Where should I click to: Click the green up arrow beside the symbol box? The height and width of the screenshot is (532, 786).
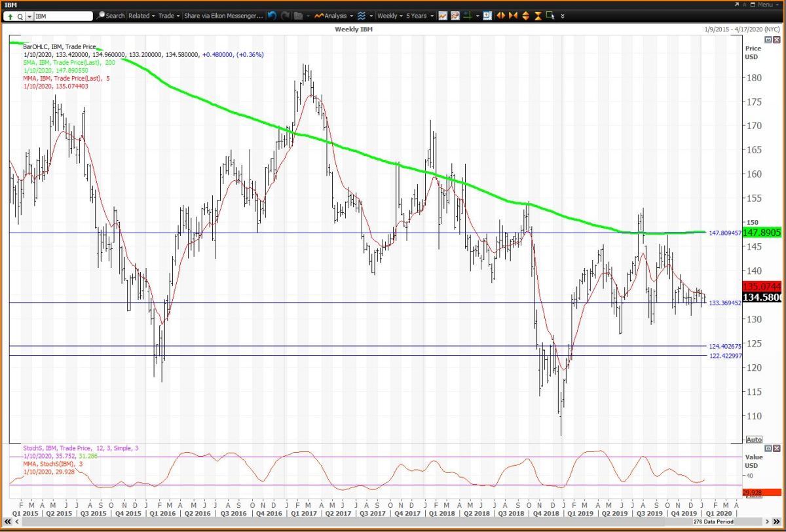coord(11,16)
